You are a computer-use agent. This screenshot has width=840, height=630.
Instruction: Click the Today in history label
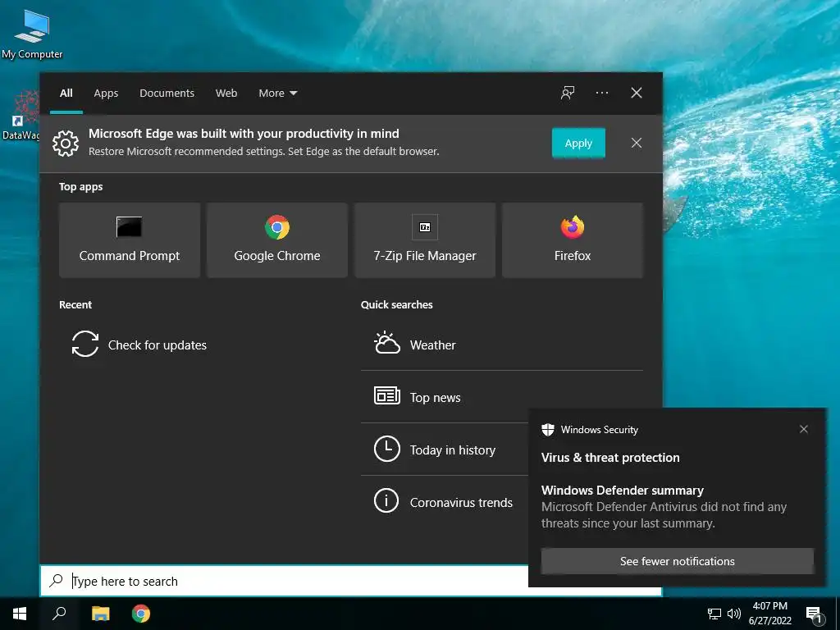coord(452,450)
